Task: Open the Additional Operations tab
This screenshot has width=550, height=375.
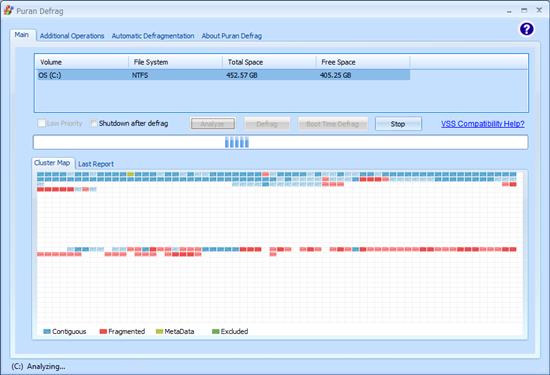Action: click(72, 36)
